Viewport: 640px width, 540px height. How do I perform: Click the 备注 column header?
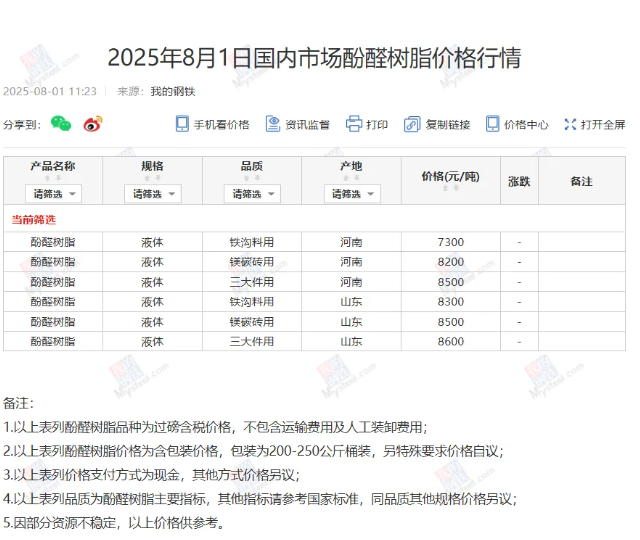(x=581, y=181)
